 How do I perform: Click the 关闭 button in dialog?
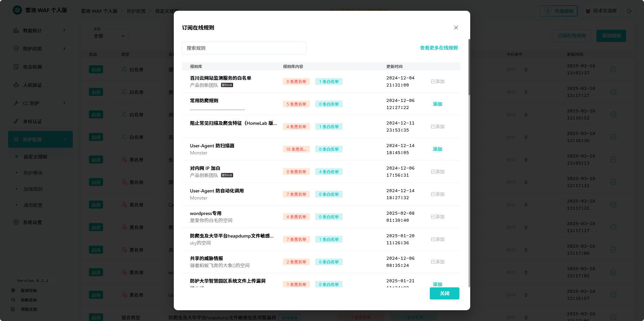click(445, 293)
